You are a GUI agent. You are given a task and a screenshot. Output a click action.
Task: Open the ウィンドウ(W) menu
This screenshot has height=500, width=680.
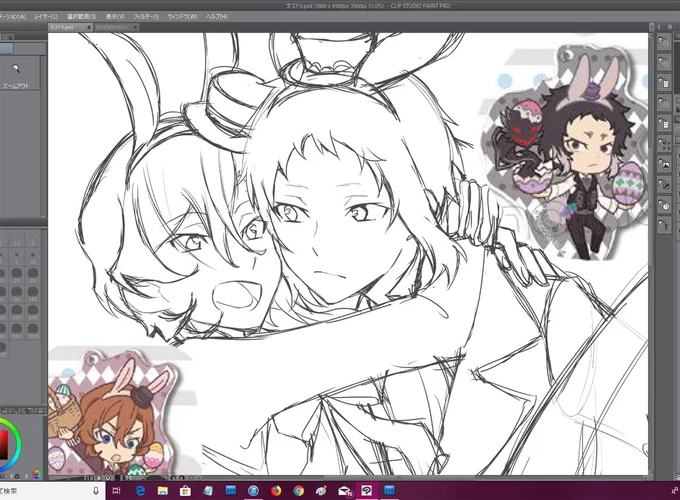point(182,16)
